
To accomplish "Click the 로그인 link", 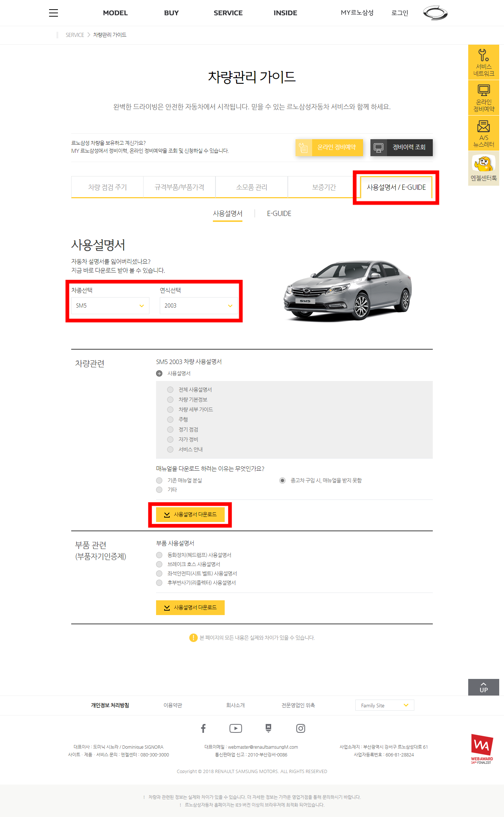I will (x=400, y=13).
